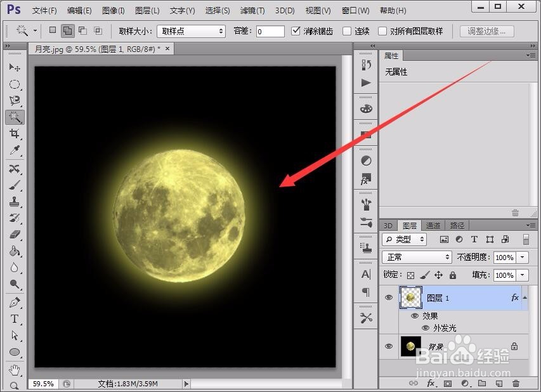Open the 类型 layer filter dropdown
The image size is (541, 392).
pos(405,239)
